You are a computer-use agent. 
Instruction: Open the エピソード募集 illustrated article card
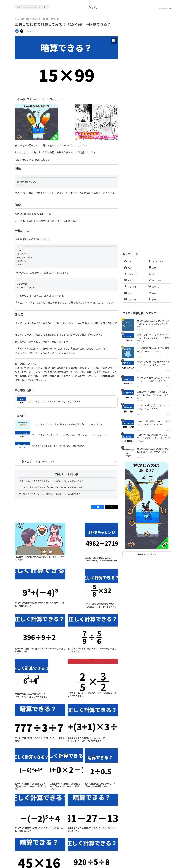(40, 541)
